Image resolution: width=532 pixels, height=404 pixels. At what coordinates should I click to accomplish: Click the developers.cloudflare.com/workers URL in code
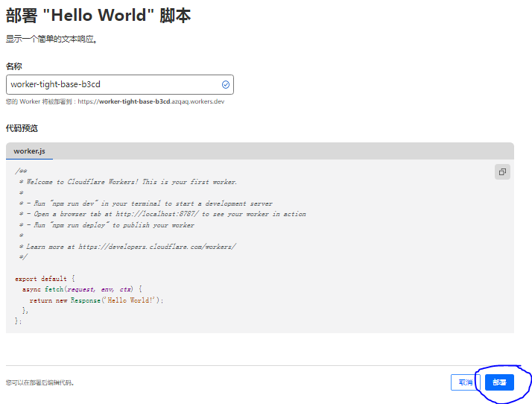pos(156,246)
